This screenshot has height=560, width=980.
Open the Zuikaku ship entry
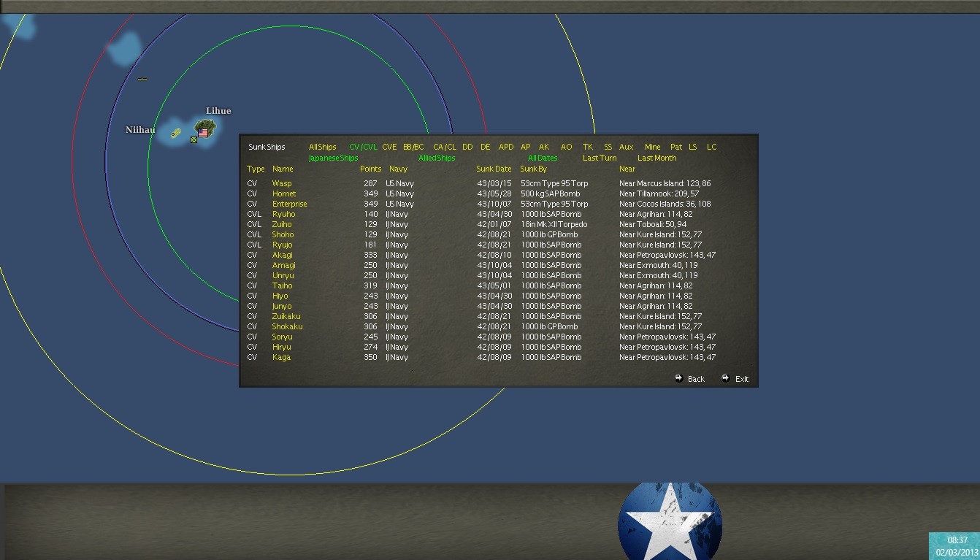286,316
